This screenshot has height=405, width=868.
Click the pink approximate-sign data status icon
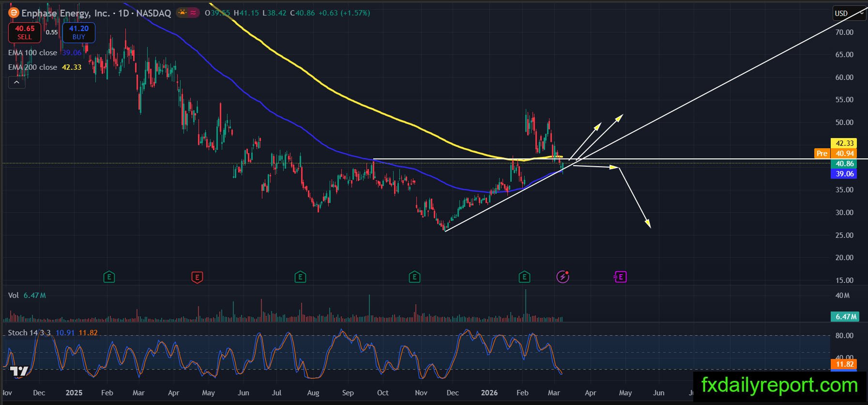coord(194,13)
